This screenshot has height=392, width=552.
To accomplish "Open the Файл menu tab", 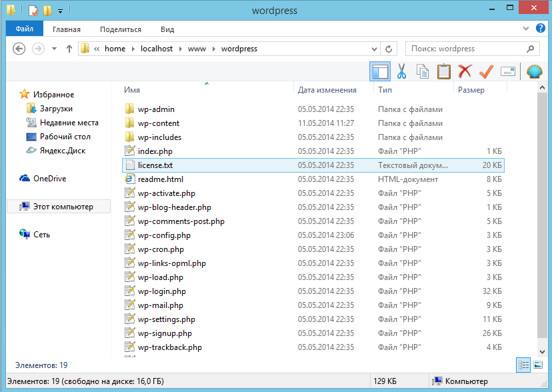I will point(24,29).
